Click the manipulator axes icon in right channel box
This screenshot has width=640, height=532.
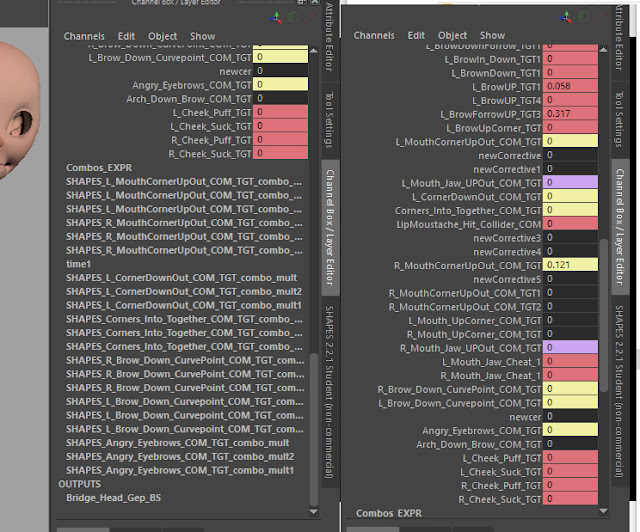pyautogui.click(x=566, y=17)
